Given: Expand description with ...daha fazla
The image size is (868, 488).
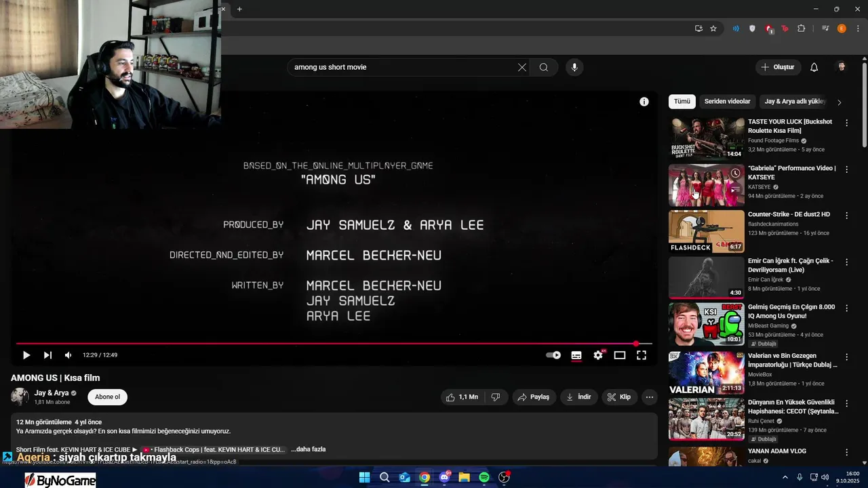Looking at the screenshot, I should [x=308, y=449].
